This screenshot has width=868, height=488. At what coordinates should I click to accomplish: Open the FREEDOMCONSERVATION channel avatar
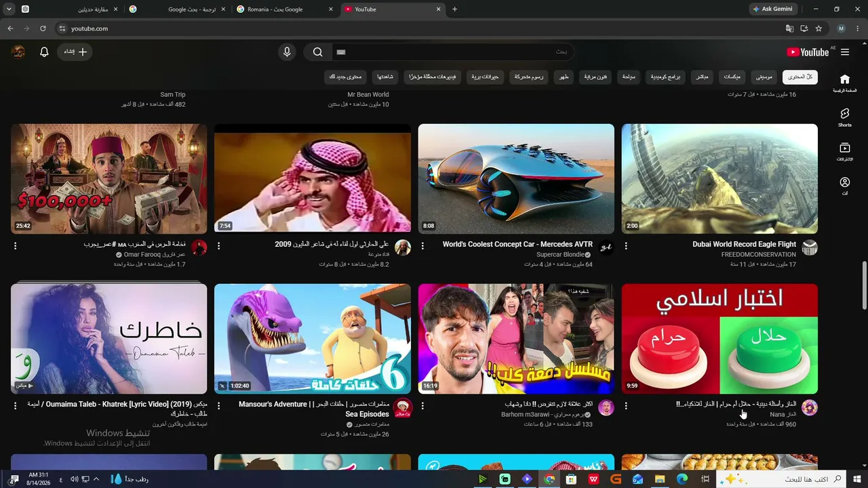coord(810,248)
